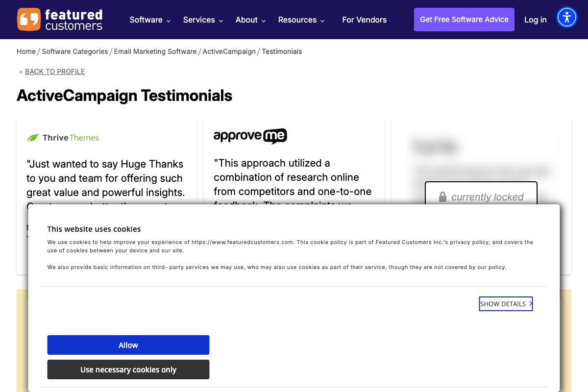Click the ApproveMe company logo
Viewport: 588px width, 392px height.
[x=250, y=136]
